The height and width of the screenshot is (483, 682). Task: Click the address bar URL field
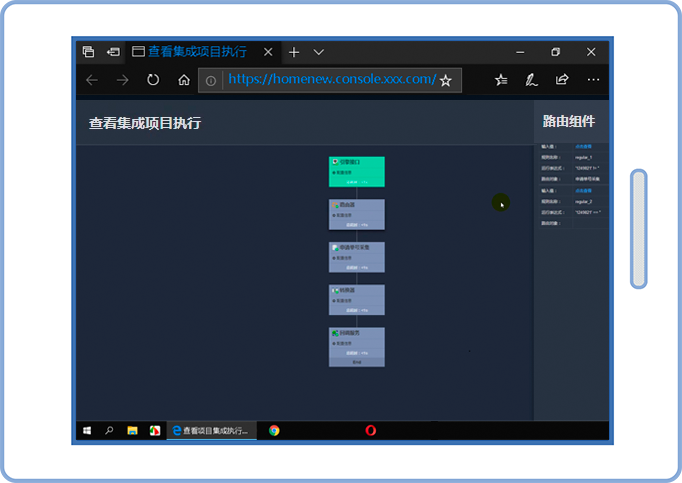tap(330, 80)
